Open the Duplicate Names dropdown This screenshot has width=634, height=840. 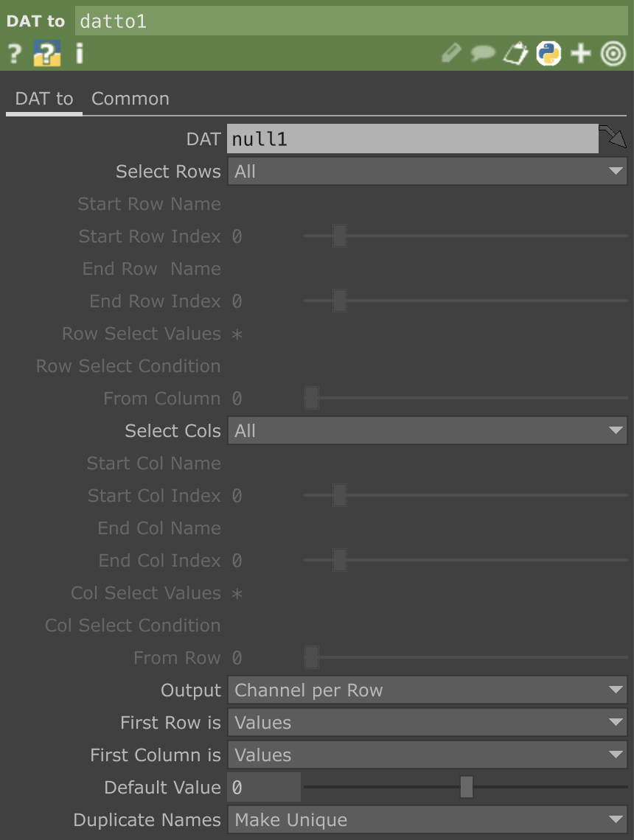427,820
